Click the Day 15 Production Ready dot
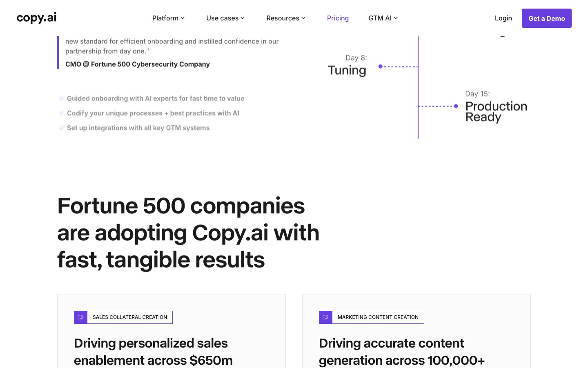The width and height of the screenshot is (588, 368). click(x=456, y=106)
